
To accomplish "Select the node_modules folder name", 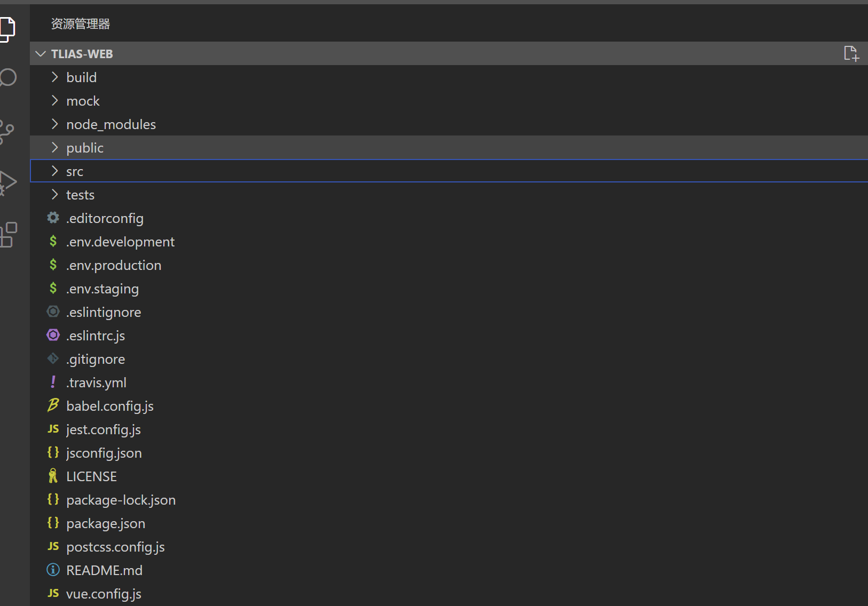I will [111, 124].
